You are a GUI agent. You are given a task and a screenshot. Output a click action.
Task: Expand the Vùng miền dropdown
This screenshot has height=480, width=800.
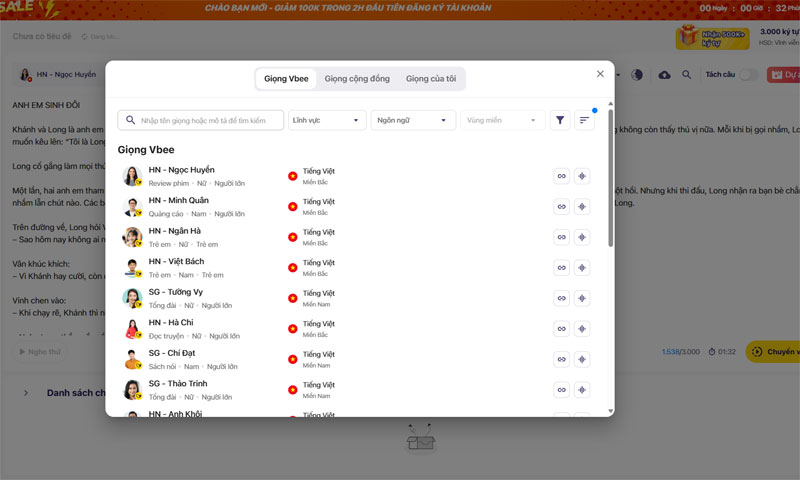coord(503,120)
